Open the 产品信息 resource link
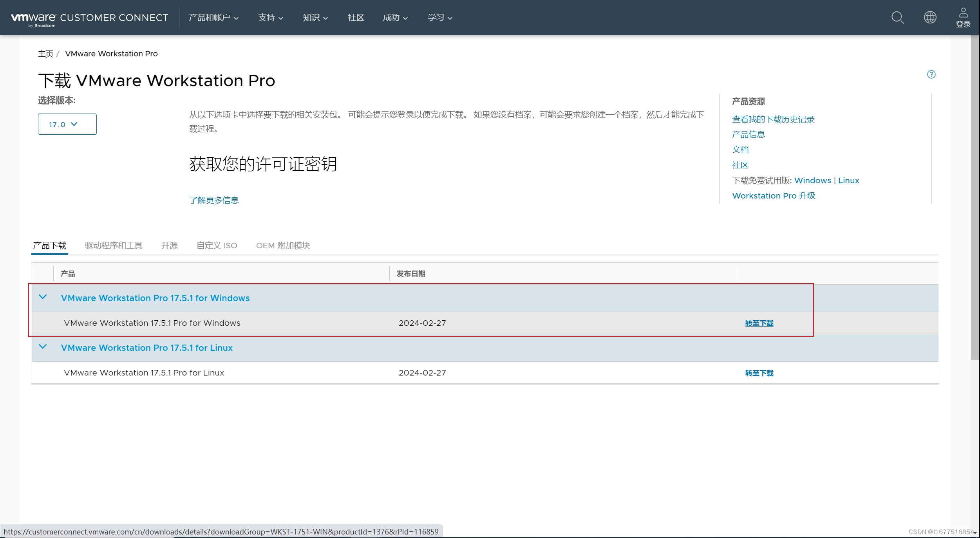Image resolution: width=980 pixels, height=538 pixels. click(x=748, y=134)
